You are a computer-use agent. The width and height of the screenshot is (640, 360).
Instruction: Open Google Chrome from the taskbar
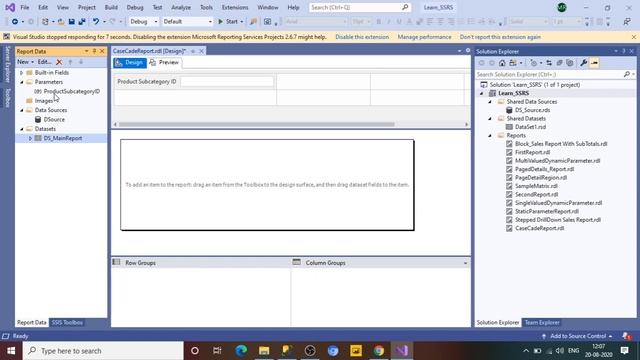[x=379, y=351]
